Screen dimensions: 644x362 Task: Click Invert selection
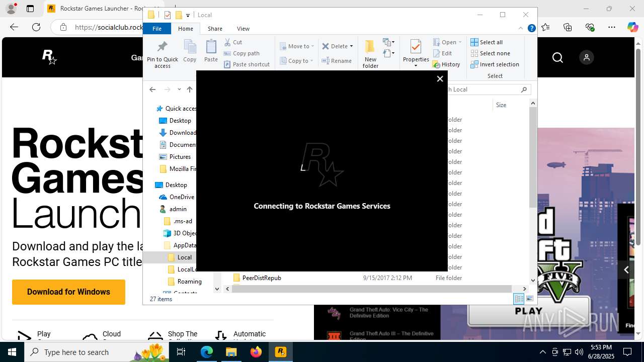[495, 64]
